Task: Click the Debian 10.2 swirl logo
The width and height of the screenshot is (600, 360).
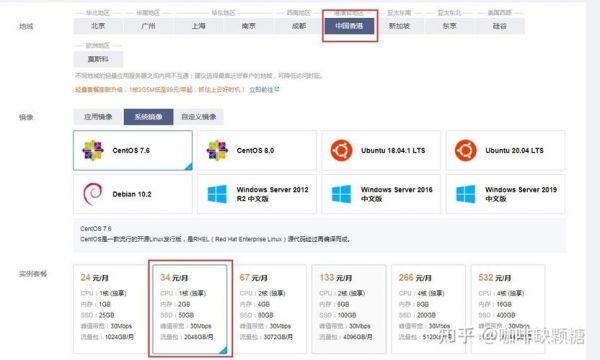Action: point(93,194)
